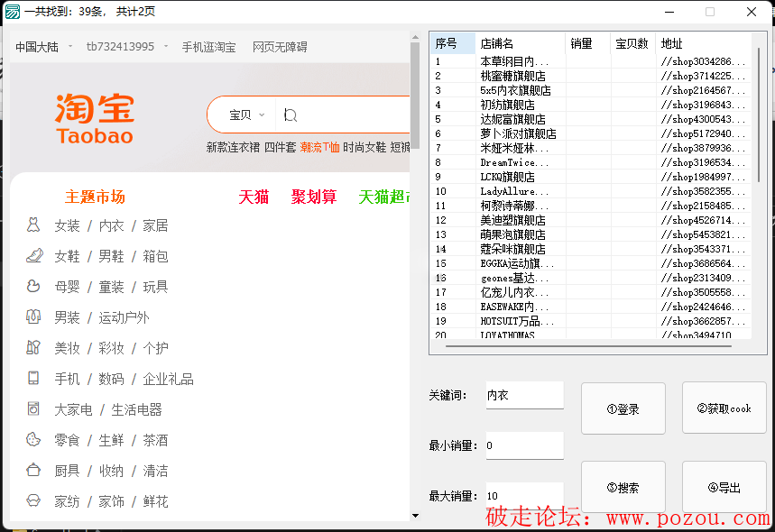This screenshot has width=775, height=532.
Task: Select the 美迪塑旗舰店 row
Action: [x=591, y=220]
